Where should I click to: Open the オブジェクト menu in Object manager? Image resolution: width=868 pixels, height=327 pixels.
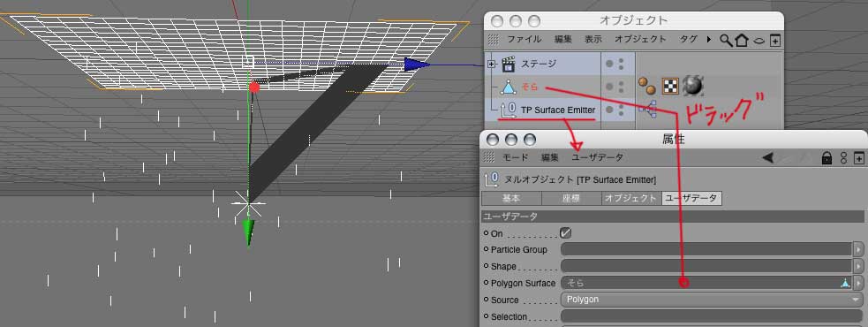(x=640, y=40)
